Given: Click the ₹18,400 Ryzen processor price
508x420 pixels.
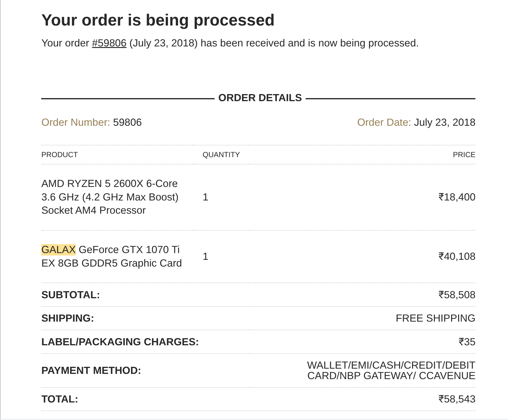Looking at the screenshot, I should [x=457, y=197].
